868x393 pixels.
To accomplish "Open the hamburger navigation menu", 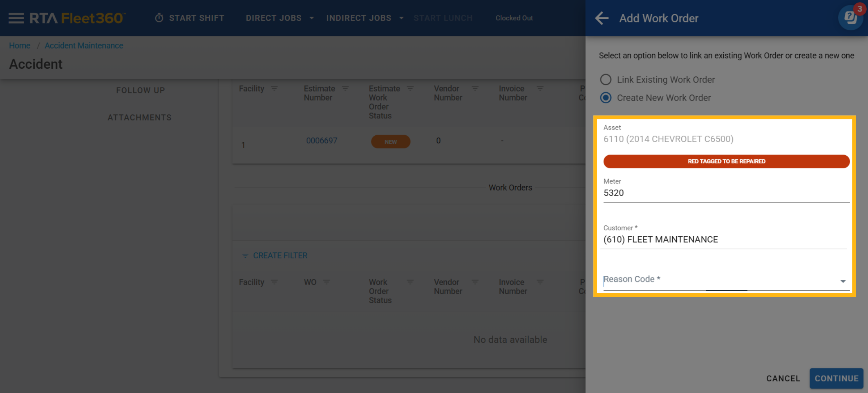I will (16, 18).
